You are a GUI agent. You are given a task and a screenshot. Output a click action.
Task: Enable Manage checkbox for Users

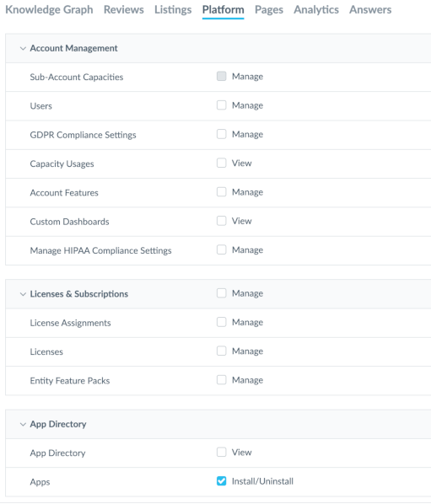221,105
